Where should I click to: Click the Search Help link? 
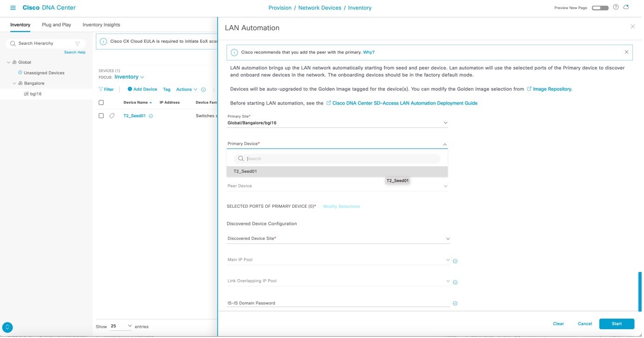(x=75, y=53)
